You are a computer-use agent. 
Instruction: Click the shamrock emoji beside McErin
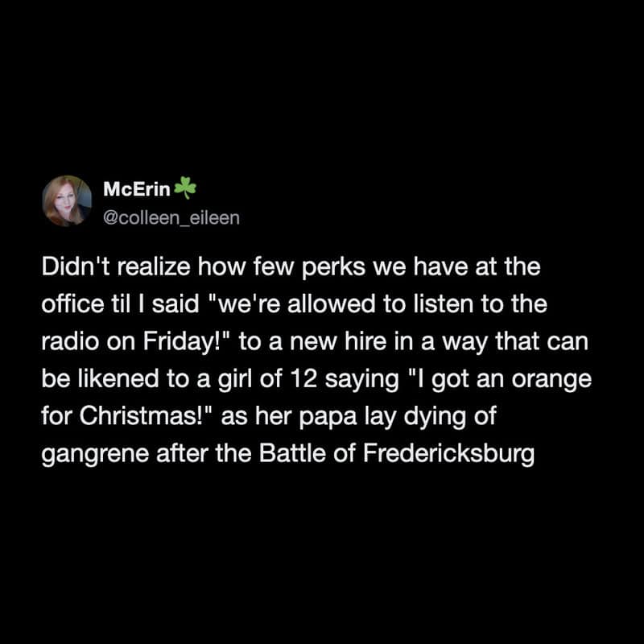[185, 189]
